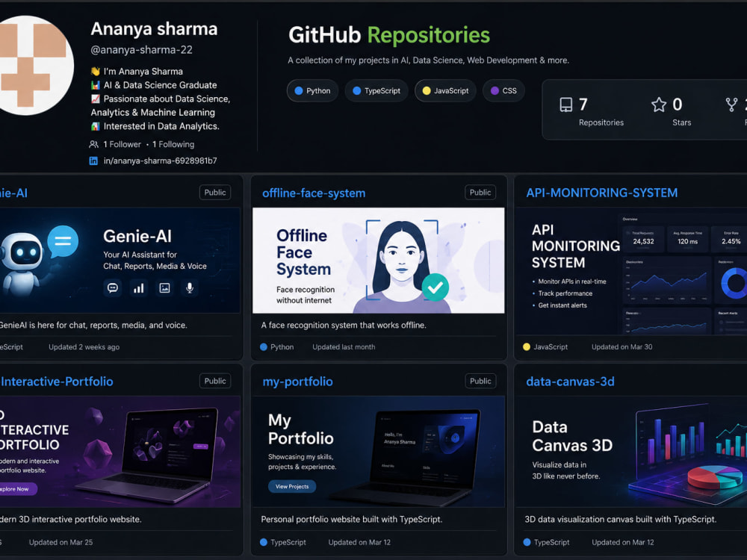Screen dimensions: 747x560
Task: Click '3D data visualization canvas built with TypeScript.'
Action: [620, 520]
